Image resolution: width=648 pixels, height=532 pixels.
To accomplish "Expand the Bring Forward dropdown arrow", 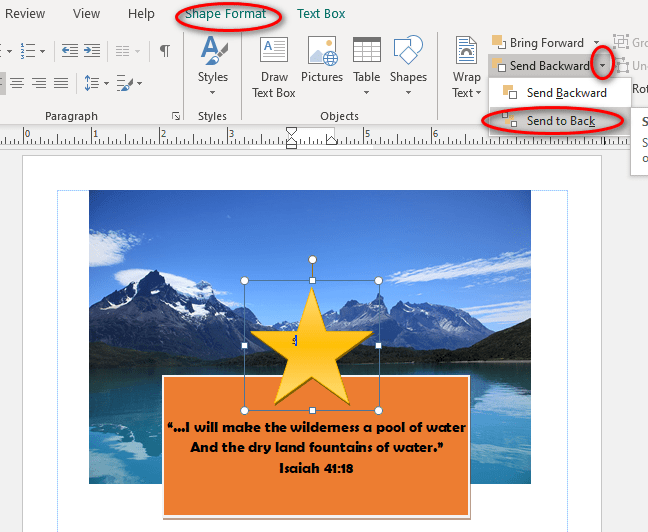I will 597,42.
